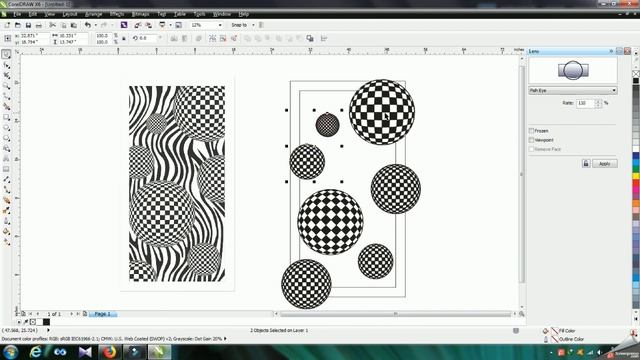Select the Polygon tool in the toolbox
The height and width of the screenshot is (360, 640).
(6, 138)
